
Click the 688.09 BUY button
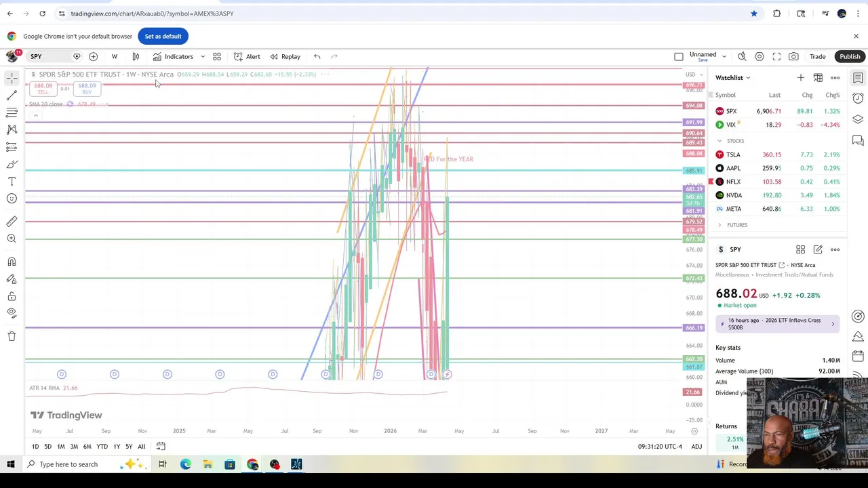87,89
